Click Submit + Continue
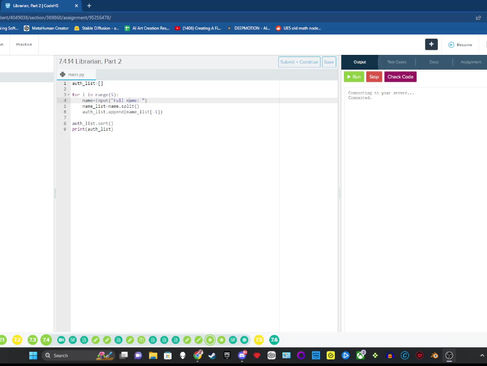Image resolution: width=487 pixels, height=366 pixels. (x=299, y=62)
